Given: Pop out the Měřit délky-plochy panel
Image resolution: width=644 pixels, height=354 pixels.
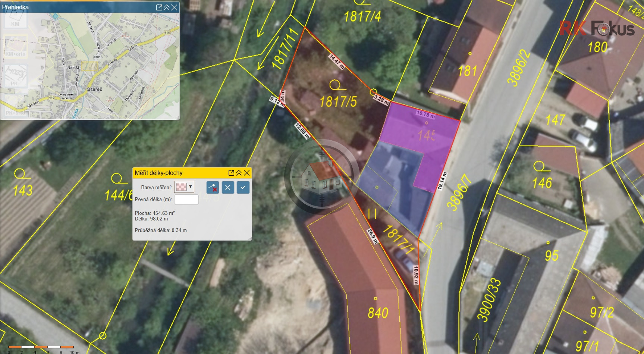Looking at the screenshot, I should (x=231, y=173).
